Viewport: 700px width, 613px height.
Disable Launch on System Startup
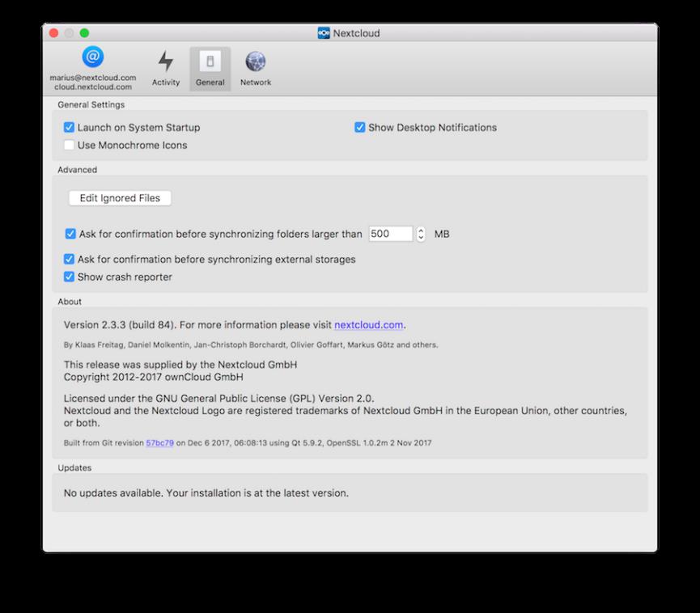click(70, 128)
